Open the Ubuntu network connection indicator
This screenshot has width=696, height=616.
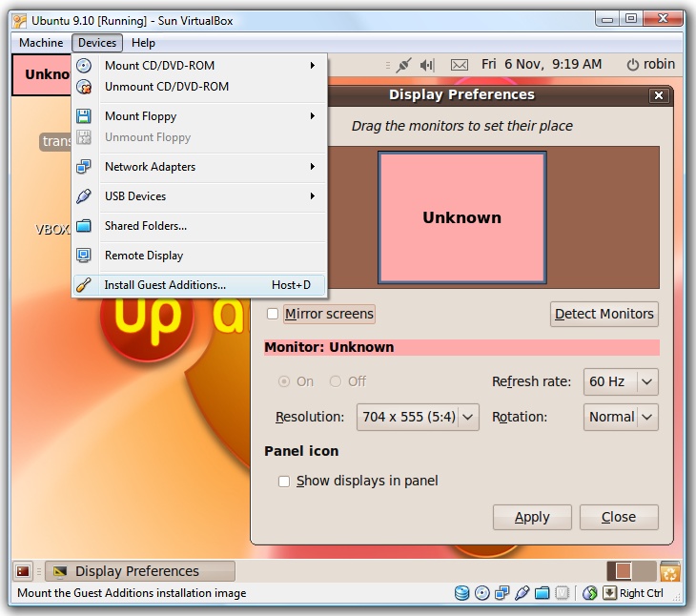pyautogui.click(x=404, y=65)
